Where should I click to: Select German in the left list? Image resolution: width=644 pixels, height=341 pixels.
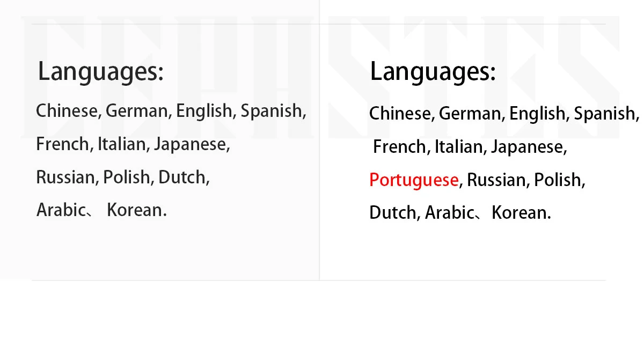(x=137, y=111)
